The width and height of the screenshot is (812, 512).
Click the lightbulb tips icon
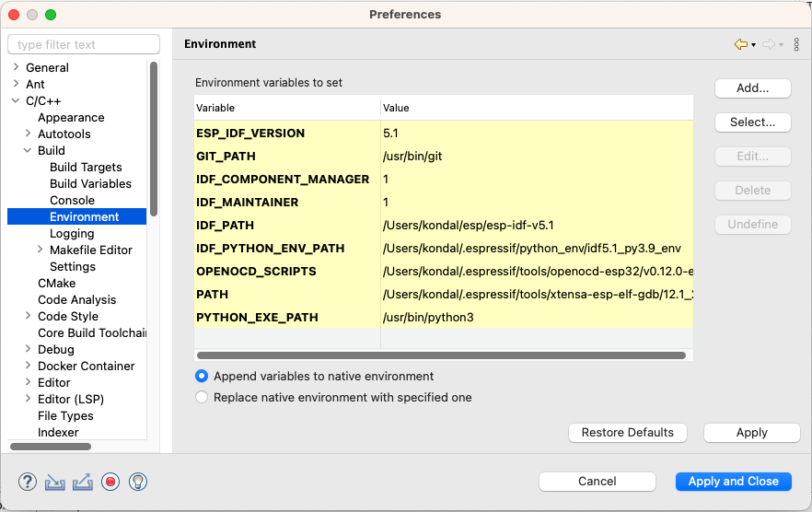click(138, 482)
